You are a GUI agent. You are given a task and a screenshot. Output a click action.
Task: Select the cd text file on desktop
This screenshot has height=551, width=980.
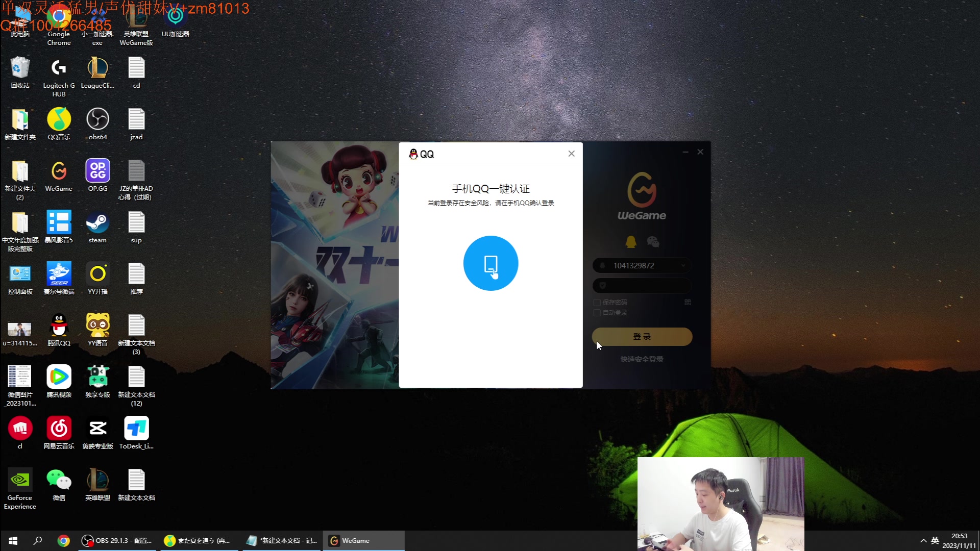point(136,72)
